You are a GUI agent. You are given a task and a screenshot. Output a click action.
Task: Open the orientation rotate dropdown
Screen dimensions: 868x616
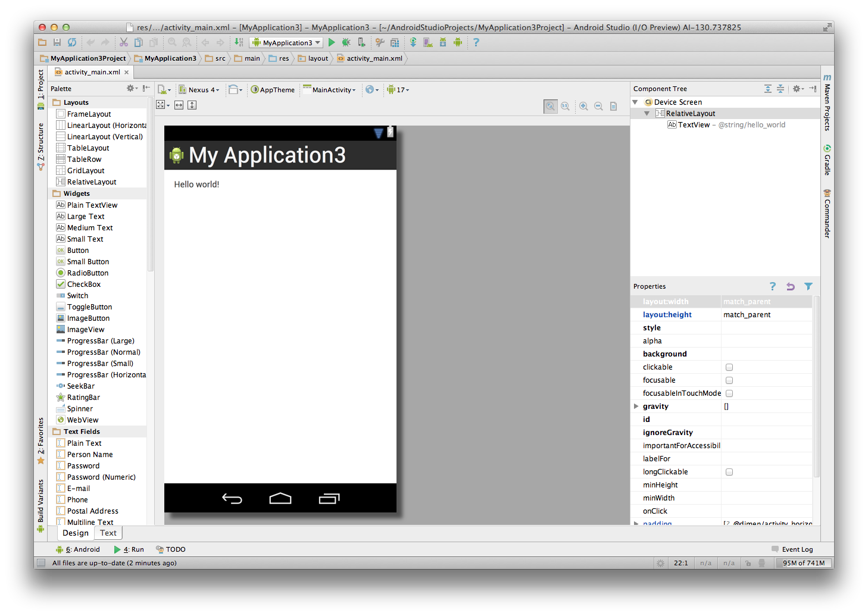coord(236,90)
